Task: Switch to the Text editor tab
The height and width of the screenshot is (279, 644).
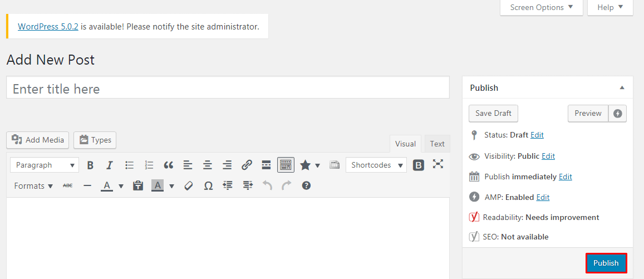Action: [437, 144]
